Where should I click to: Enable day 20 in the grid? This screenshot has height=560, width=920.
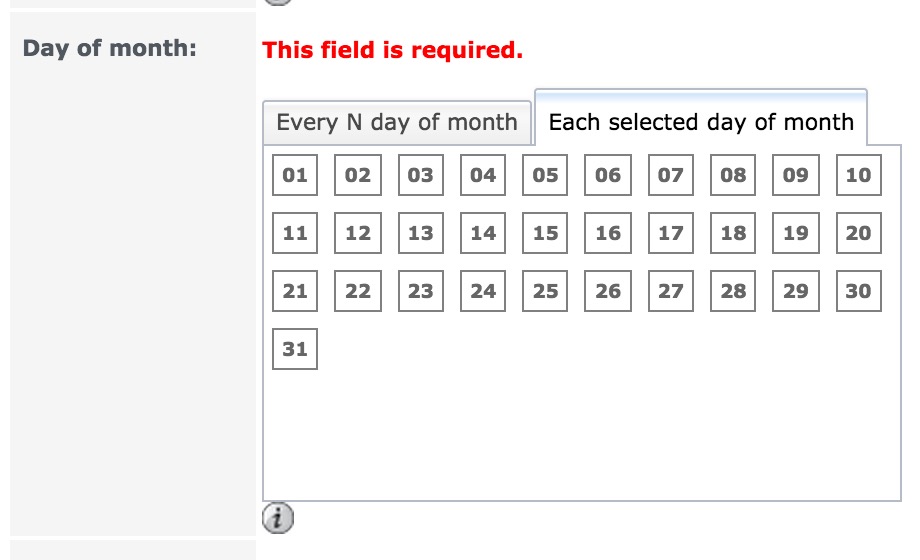coord(859,233)
